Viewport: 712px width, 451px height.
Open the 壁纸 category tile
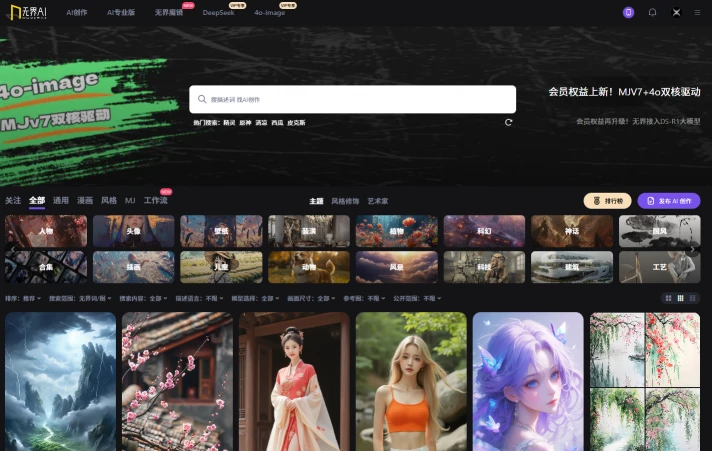coord(221,231)
